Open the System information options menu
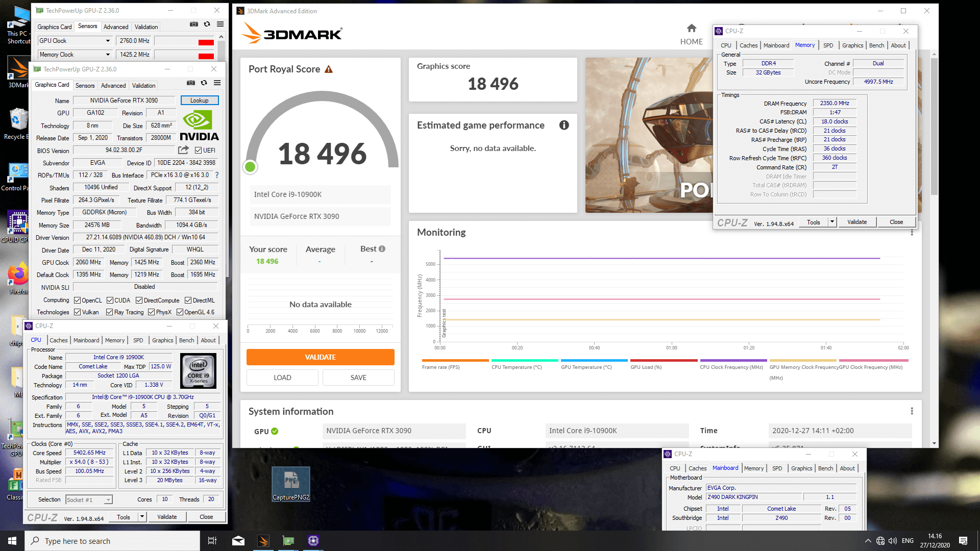Screen dimensions: 980x551 coord(912,411)
